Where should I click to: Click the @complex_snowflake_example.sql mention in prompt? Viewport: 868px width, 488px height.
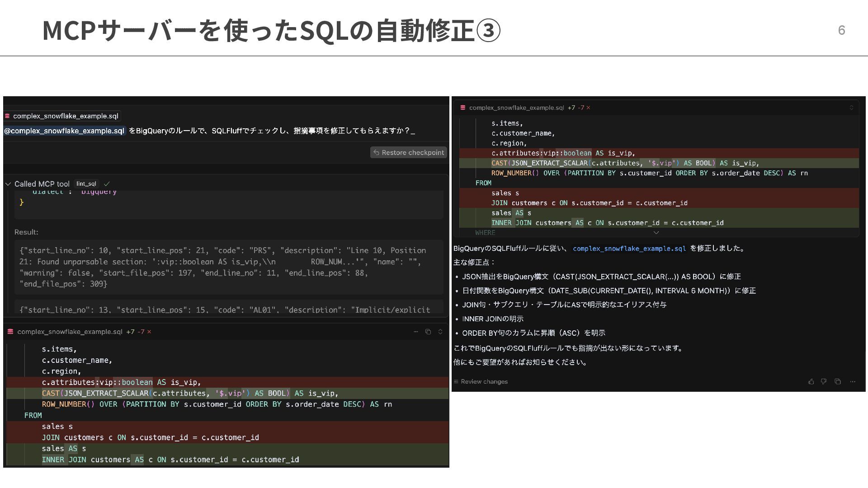coord(64,131)
